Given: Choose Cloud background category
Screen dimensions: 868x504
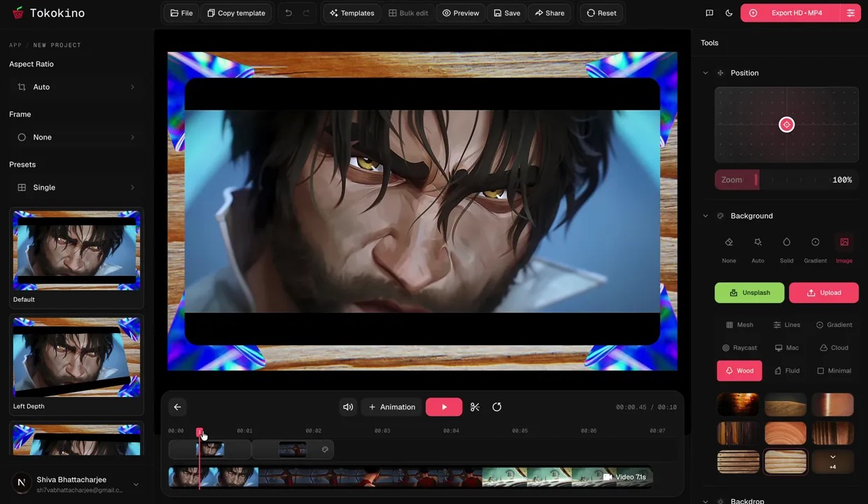Looking at the screenshot, I should coord(834,348).
